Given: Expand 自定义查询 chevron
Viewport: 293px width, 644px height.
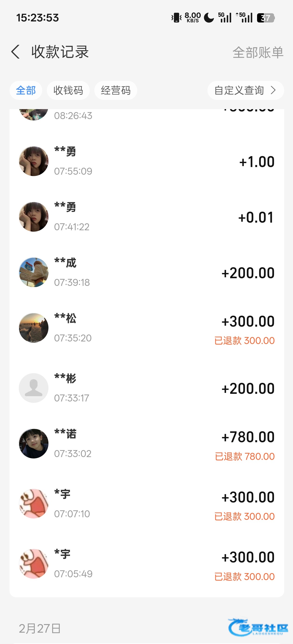Looking at the screenshot, I should (273, 90).
